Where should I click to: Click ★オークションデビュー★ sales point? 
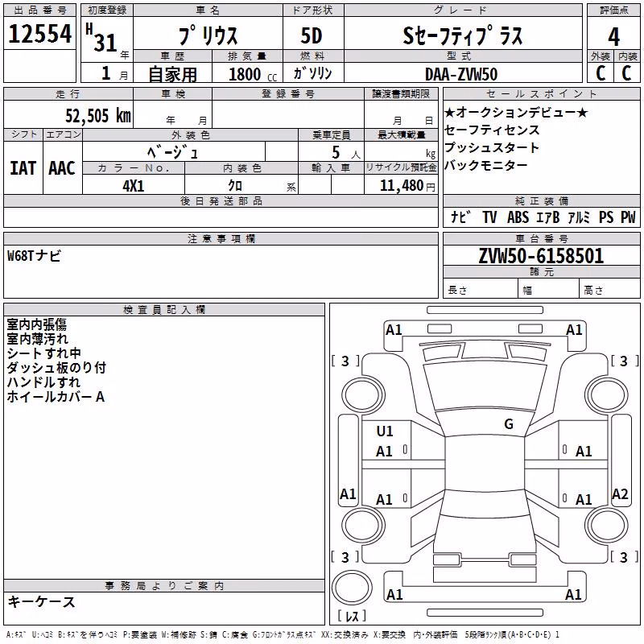coord(516,112)
